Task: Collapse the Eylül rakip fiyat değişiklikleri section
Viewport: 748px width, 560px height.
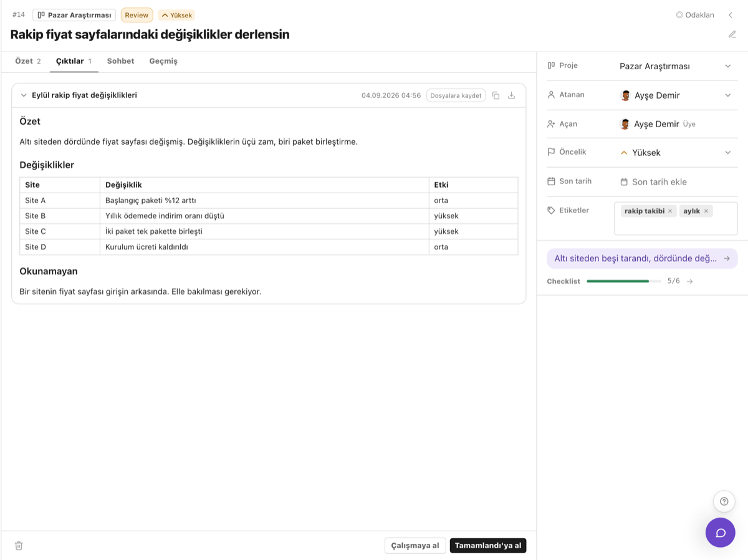Action: point(24,95)
